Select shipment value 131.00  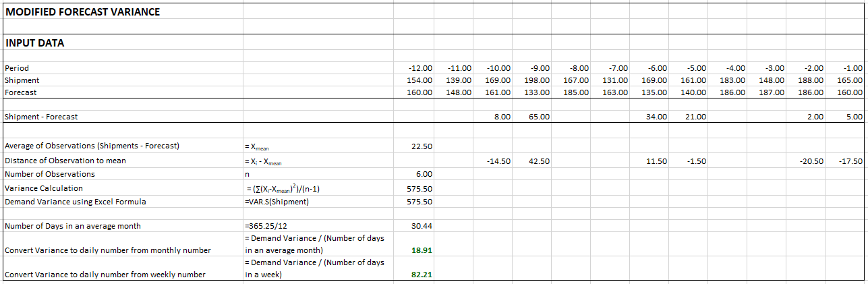point(616,80)
